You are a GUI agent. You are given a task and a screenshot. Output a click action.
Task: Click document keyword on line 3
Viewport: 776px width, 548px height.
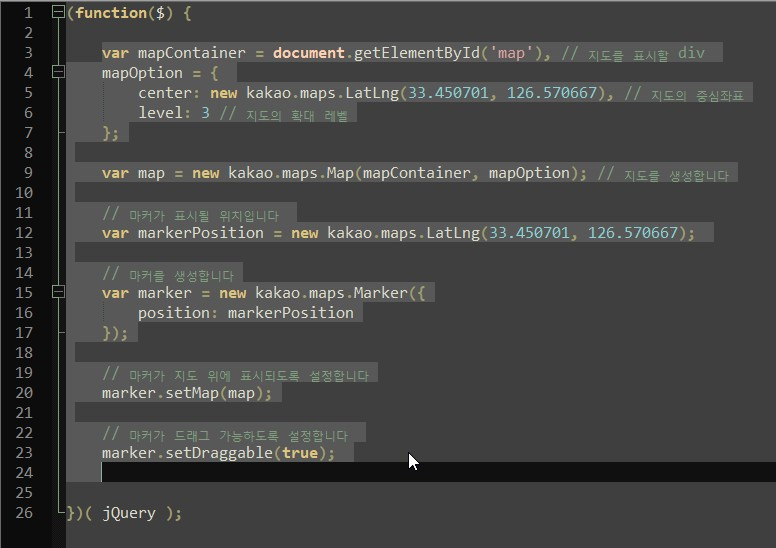(x=308, y=53)
